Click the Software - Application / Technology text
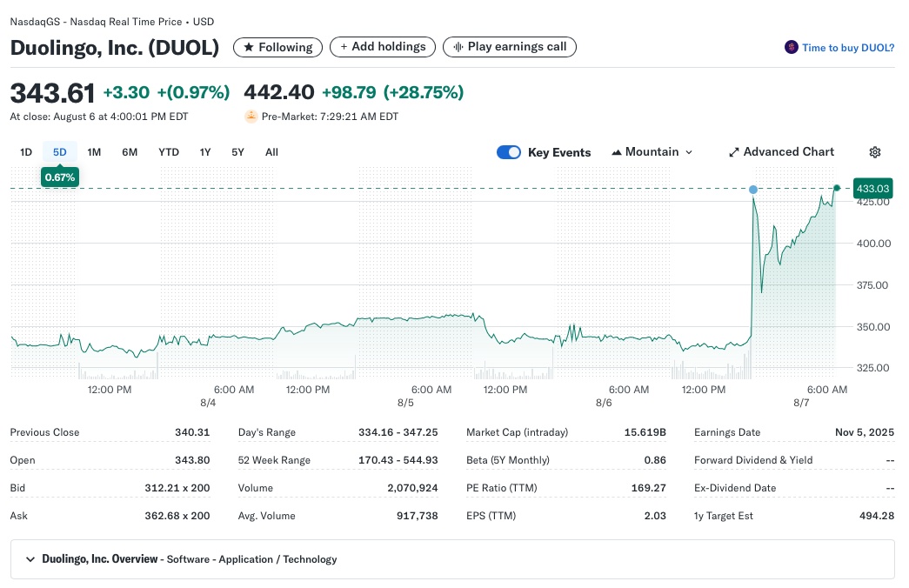This screenshot has height=588, width=909. coord(251,559)
